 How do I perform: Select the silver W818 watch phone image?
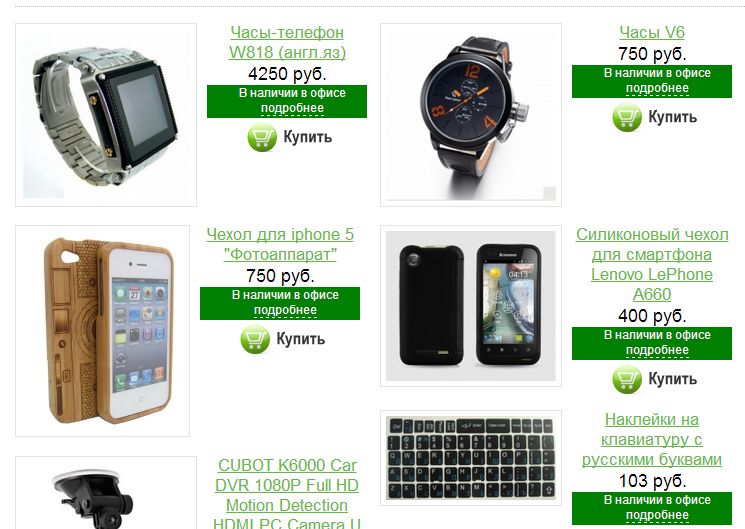click(x=106, y=115)
